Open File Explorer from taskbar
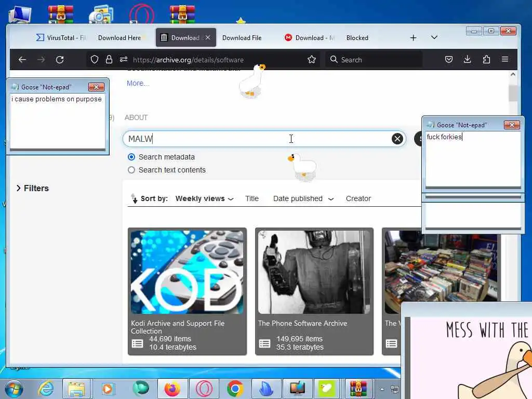 point(76,389)
